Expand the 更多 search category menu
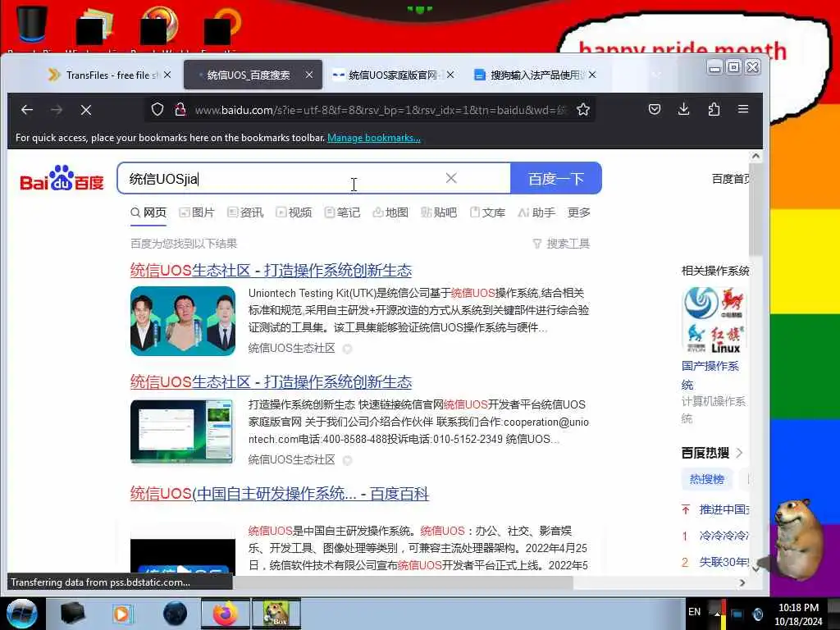This screenshot has width=840, height=630. pyautogui.click(x=578, y=212)
